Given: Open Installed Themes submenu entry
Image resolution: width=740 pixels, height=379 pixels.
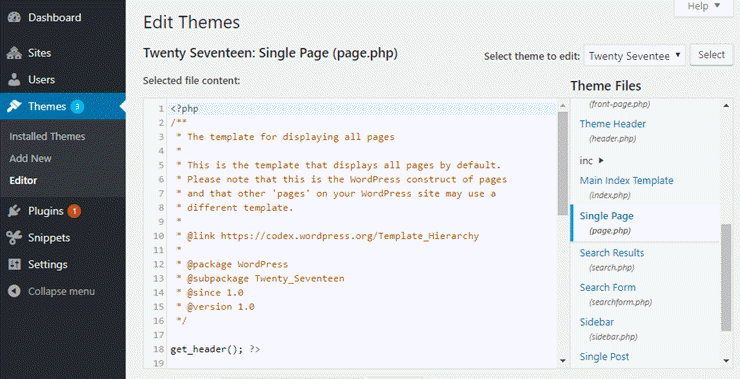Looking at the screenshot, I should pos(47,136).
